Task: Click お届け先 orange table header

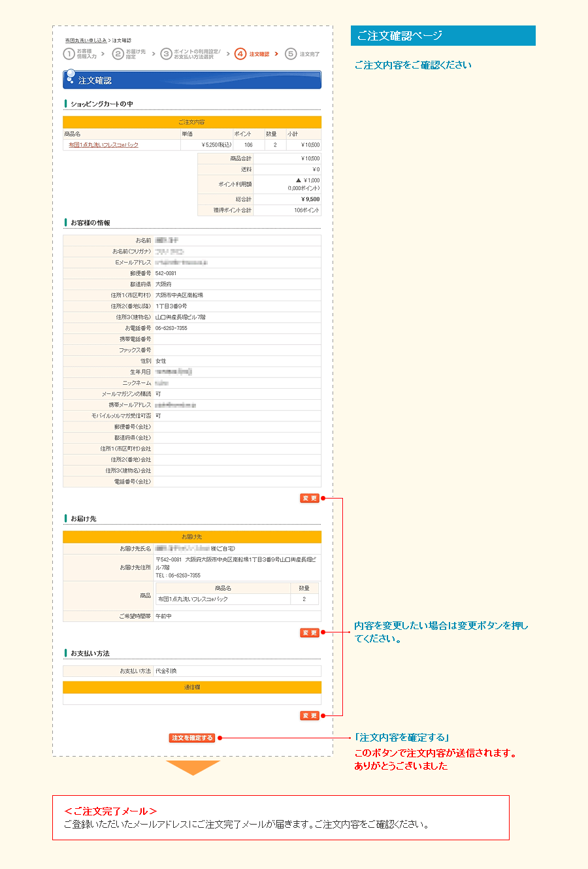Action: (x=192, y=537)
